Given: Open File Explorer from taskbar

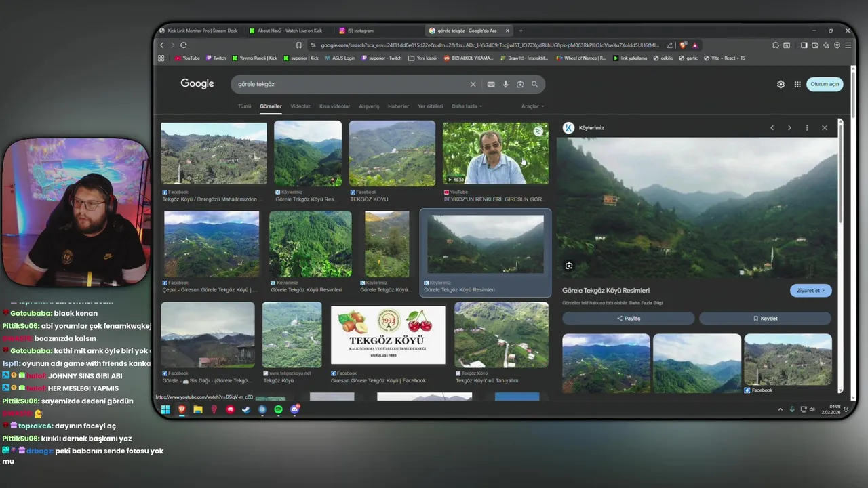Looking at the screenshot, I should (x=198, y=409).
